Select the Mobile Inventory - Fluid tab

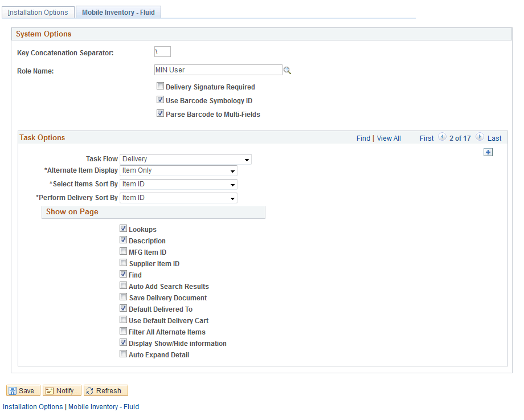coord(118,11)
